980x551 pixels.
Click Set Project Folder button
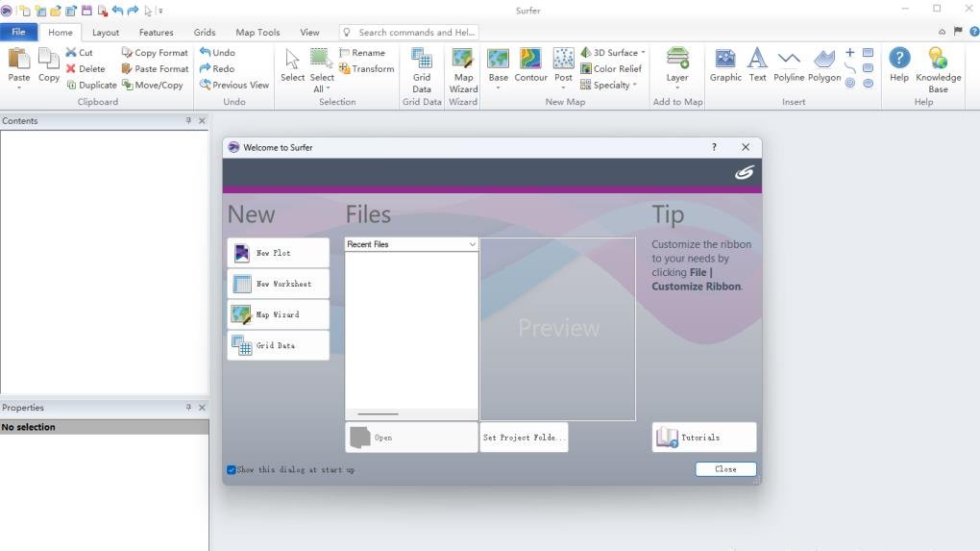524,438
